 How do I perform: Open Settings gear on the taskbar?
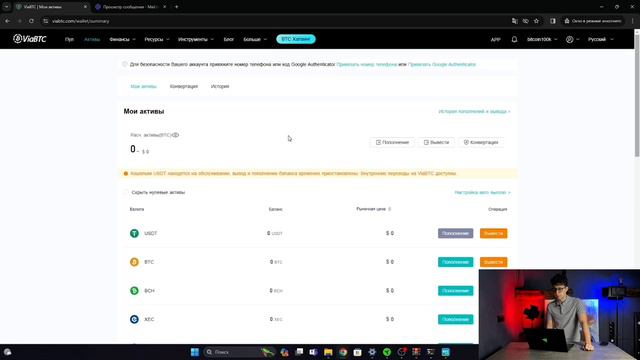point(372,352)
